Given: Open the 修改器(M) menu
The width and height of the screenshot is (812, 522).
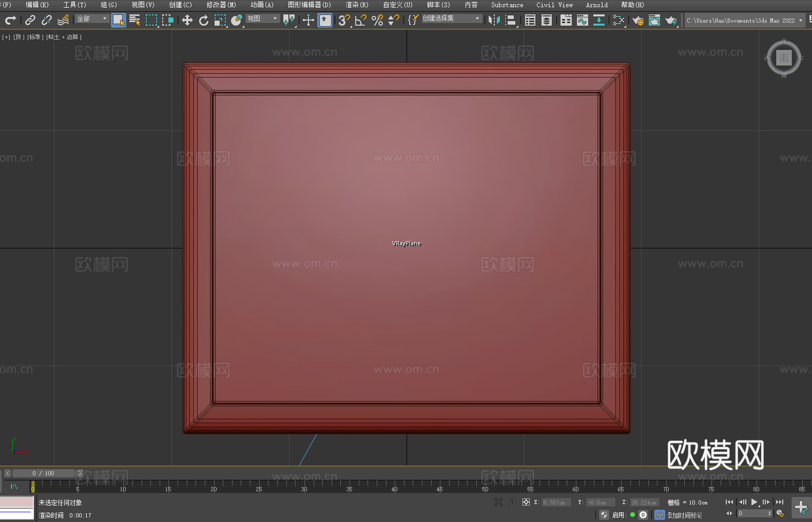Looking at the screenshot, I should tap(221, 5).
